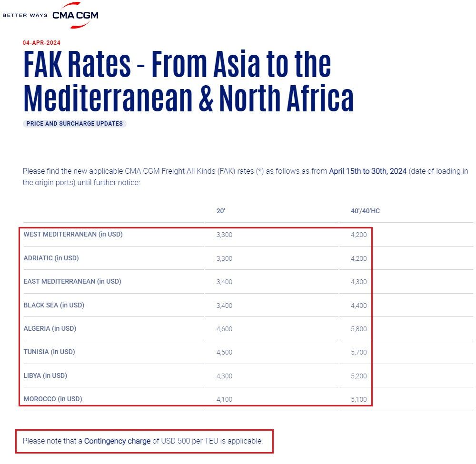476x464 pixels.
Task: Click the BETTER WAYS tagline text
Action: coord(25,15)
